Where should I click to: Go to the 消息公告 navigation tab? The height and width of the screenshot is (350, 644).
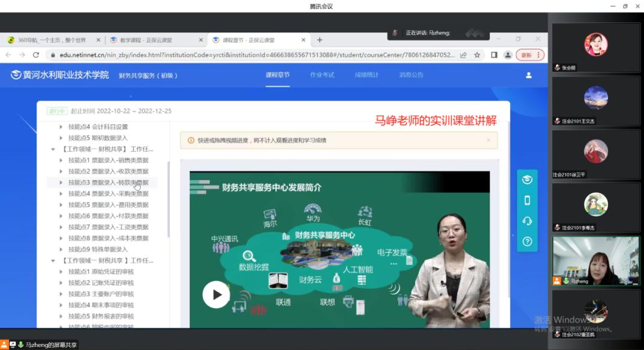coord(411,75)
